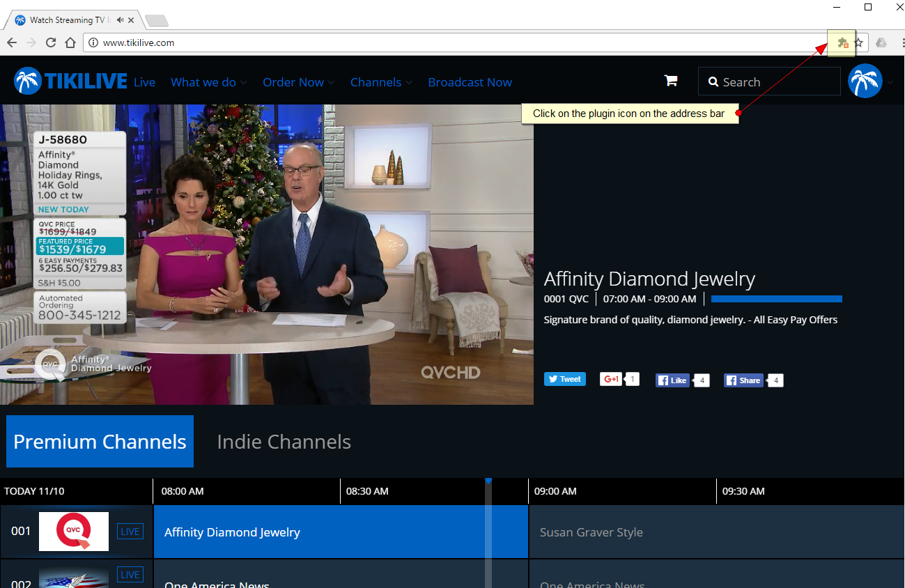Click the 0001 QVC channel label
Viewport: 905px width, 588px height.
tap(566, 299)
